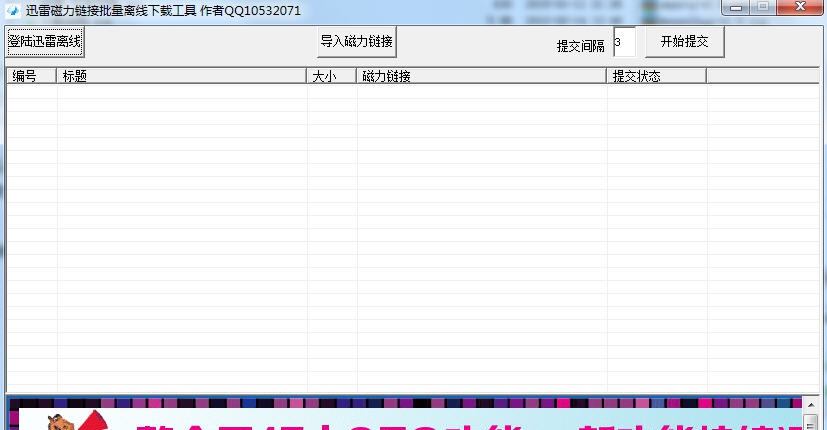Open the 导入磁力链接 import button
Image resolution: width=827 pixels, height=430 pixels.
[357, 42]
